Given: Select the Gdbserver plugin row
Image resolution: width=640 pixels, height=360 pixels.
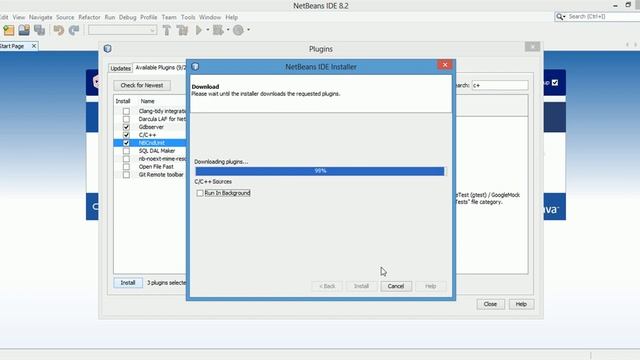Looking at the screenshot, I should pos(150,127).
